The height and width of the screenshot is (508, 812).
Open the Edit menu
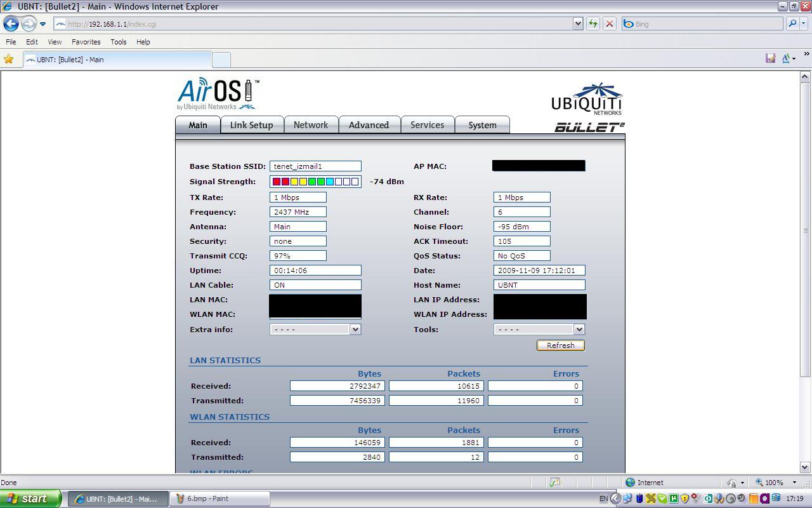coord(32,42)
